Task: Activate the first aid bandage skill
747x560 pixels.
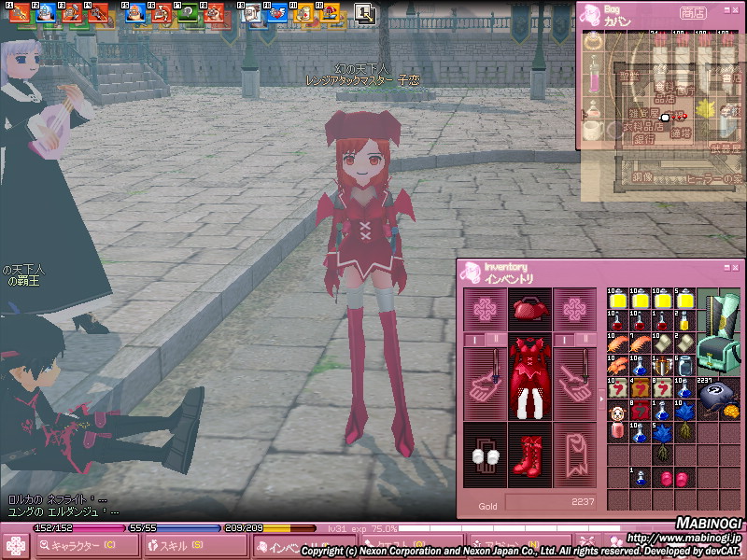Action: point(303,13)
